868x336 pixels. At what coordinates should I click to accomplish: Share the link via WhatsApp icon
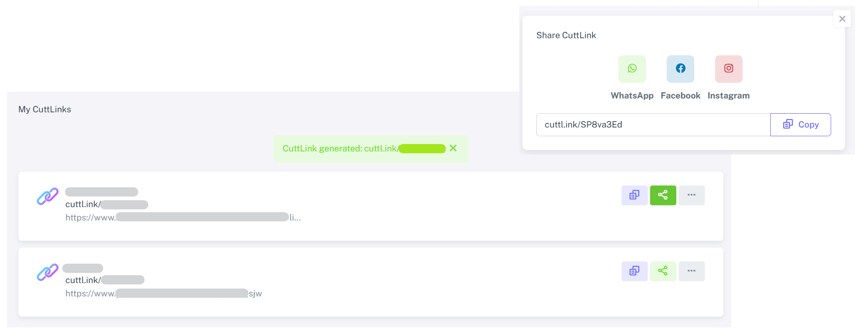coord(632,69)
